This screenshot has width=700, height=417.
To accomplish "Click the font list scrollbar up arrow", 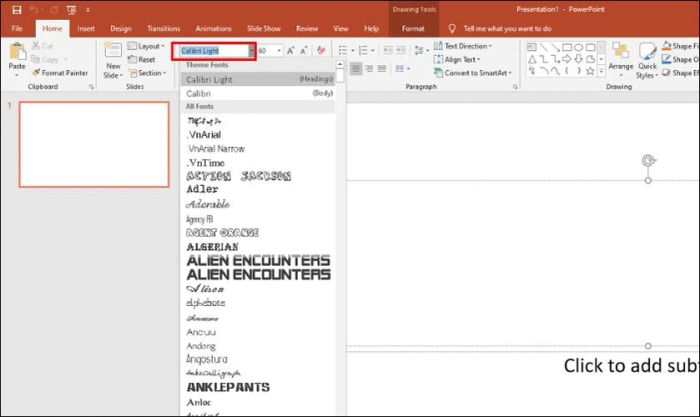I will pos(340,64).
